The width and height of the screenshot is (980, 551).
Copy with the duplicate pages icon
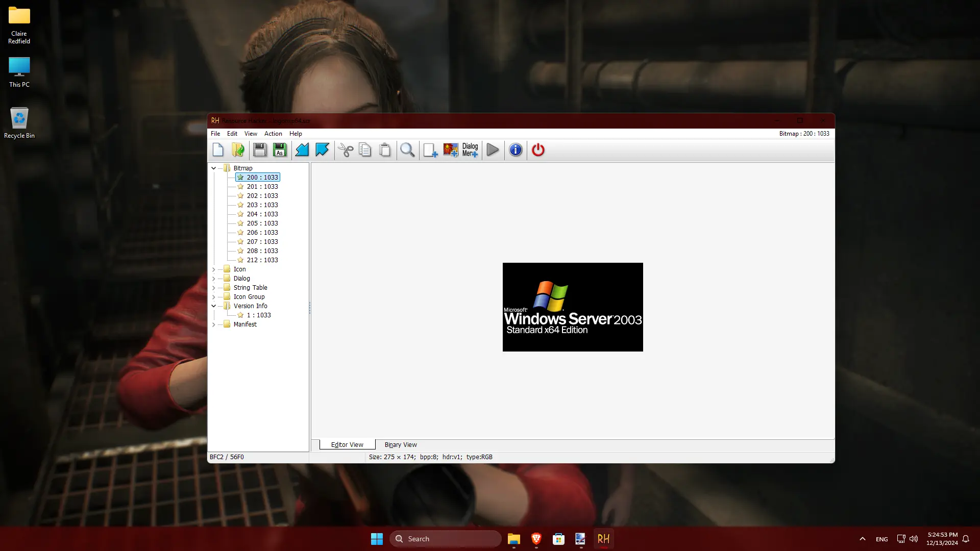click(365, 150)
